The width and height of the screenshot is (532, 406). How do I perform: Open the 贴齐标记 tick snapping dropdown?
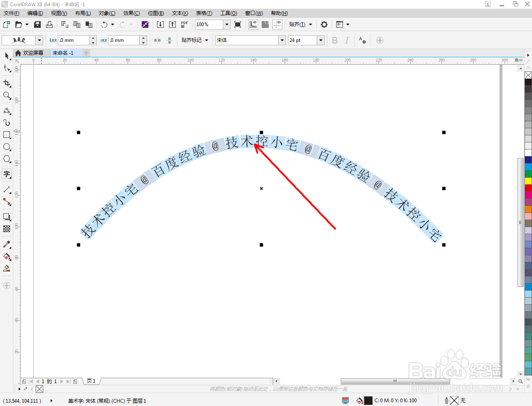pos(195,40)
